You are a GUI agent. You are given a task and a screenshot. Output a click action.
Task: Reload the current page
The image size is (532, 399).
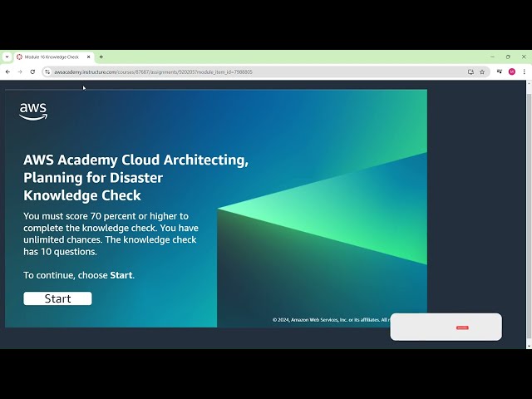32,72
